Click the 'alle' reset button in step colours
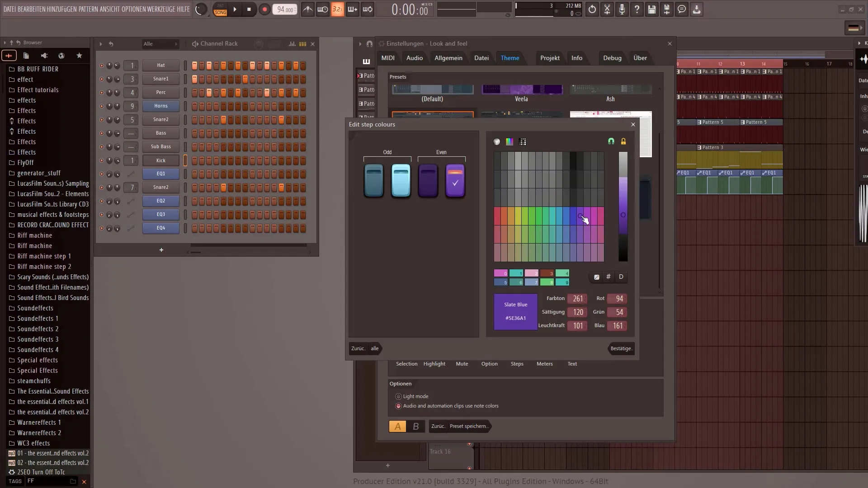This screenshot has height=488, width=868. click(375, 348)
